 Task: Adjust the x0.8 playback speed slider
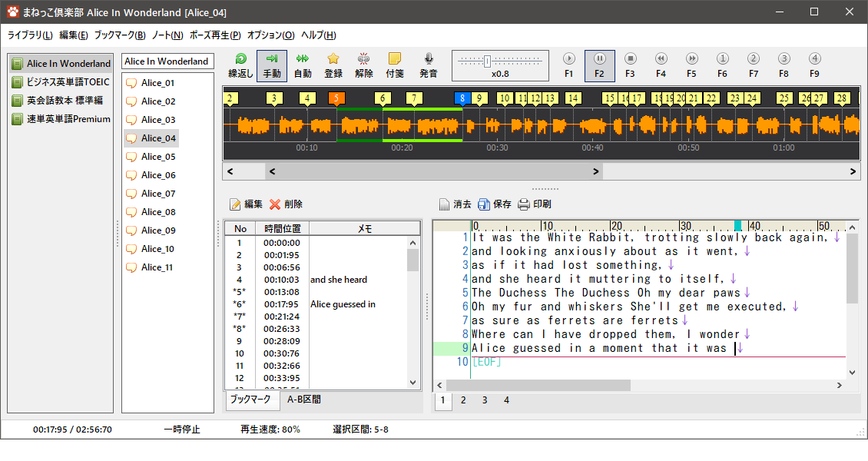[487, 61]
